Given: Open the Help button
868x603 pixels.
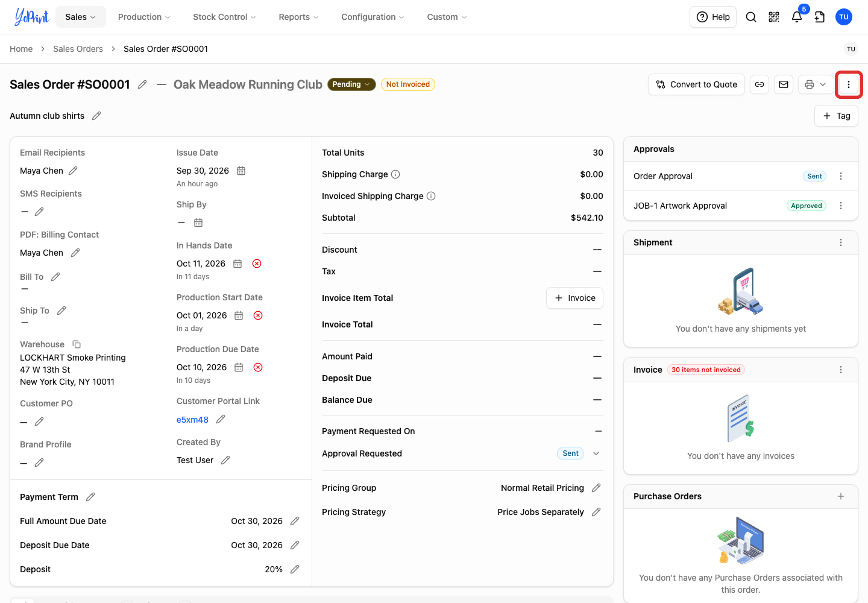Looking at the screenshot, I should (x=713, y=17).
